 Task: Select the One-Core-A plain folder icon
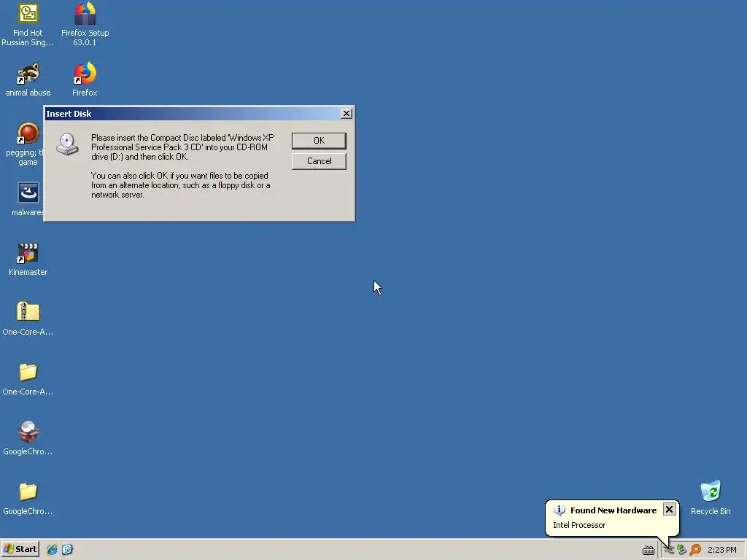(x=28, y=372)
